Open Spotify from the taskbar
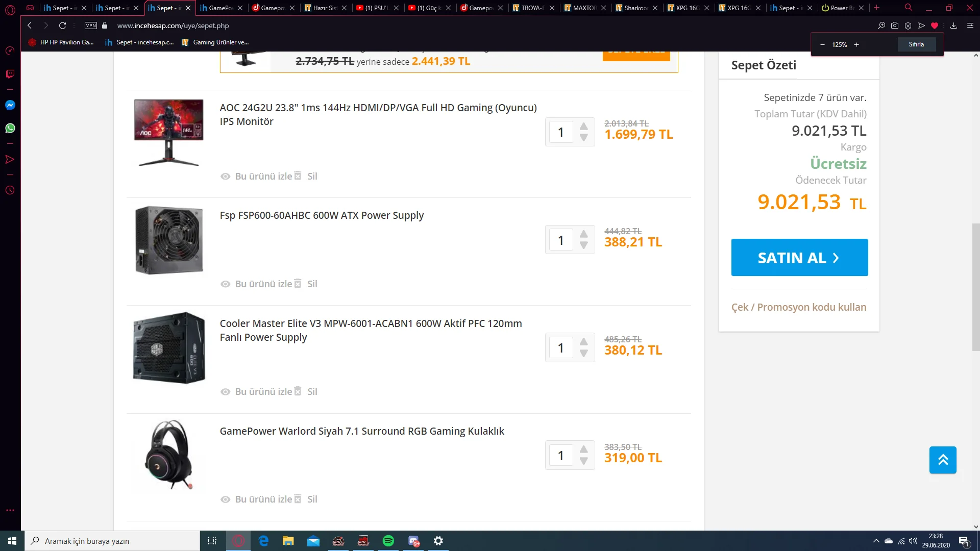 (388, 541)
